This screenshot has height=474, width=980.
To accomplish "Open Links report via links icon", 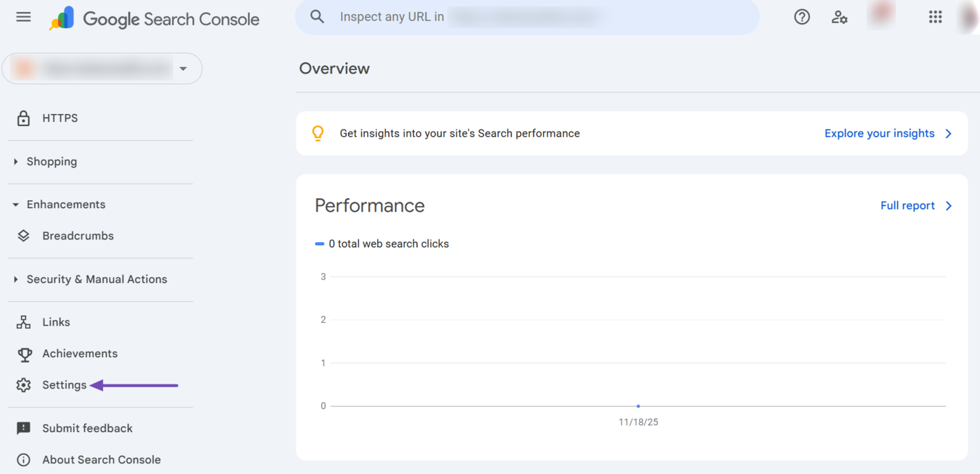I will (x=24, y=322).
